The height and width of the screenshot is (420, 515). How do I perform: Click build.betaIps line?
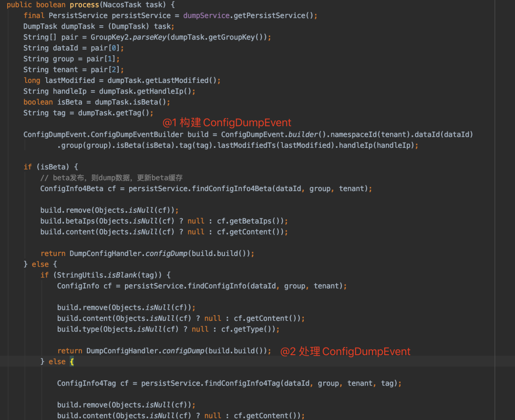click(x=164, y=221)
